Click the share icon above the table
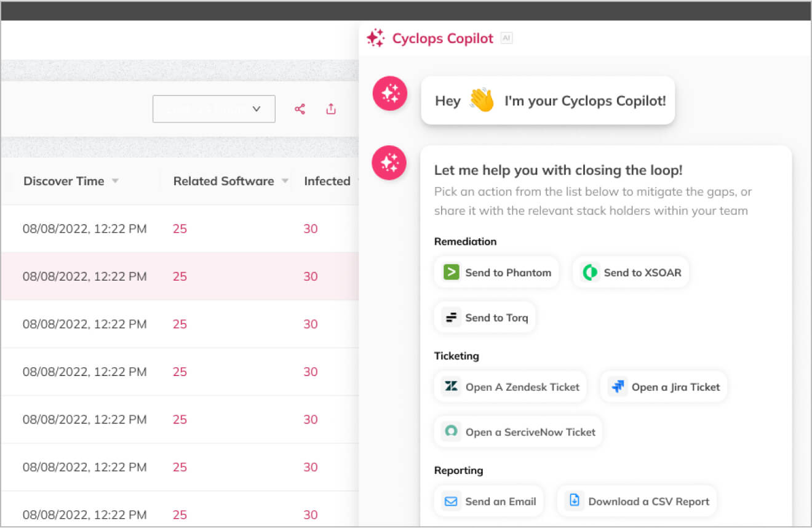 300,108
